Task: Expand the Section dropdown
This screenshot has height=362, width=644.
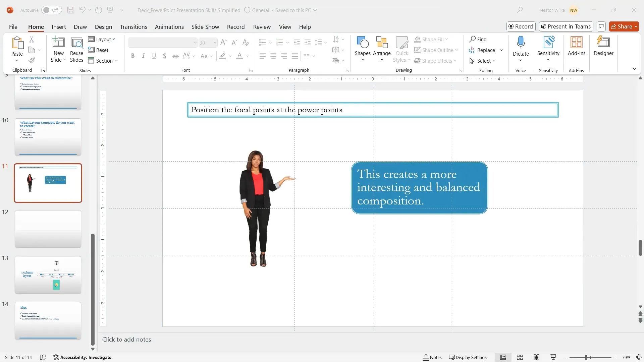Action: coord(103,61)
